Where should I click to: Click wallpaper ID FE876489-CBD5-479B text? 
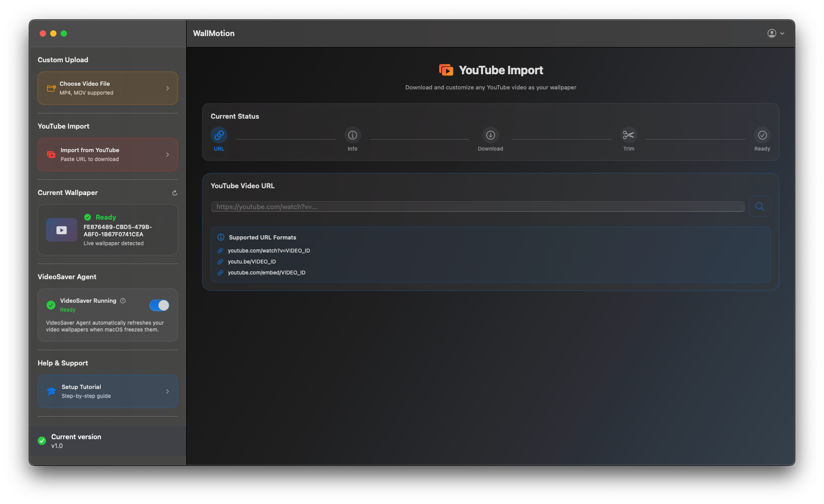(118, 231)
